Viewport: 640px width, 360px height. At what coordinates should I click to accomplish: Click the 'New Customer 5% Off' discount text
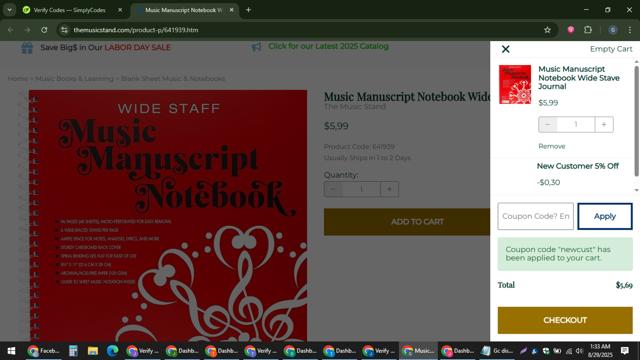click(578, 166)
